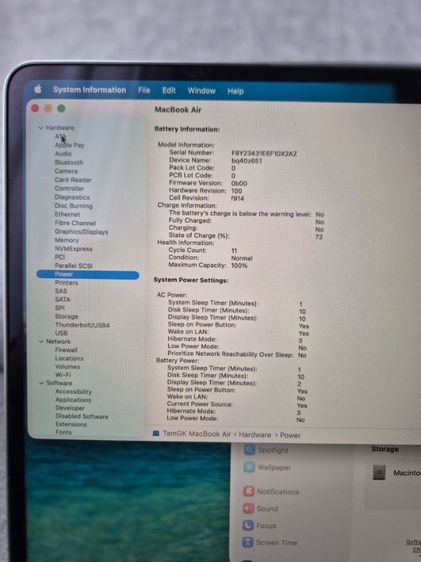Select Developer under Software
Viewport: 421px width, 562px height.
[x=70, y=408]
